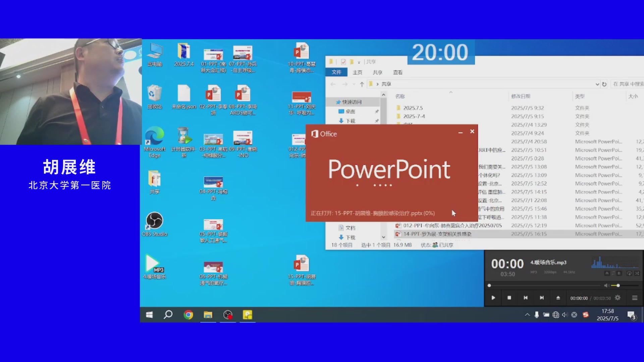Select the 06-PPT desktop presentation file
The height and width of the screenshot is (362, 644).
pyautogui.click(x=213, y=273)
